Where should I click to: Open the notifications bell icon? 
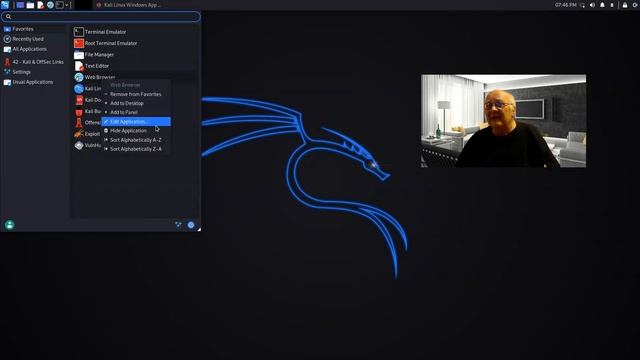[602, 5]
